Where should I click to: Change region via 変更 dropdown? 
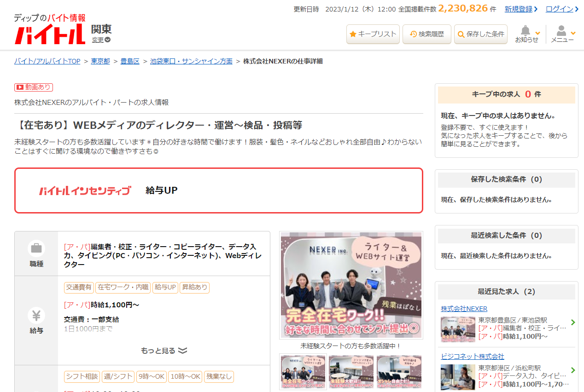click(x=101, y=40)
